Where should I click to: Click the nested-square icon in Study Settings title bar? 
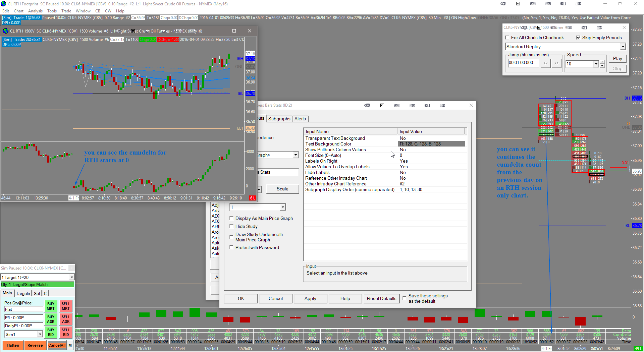click(x=382, y=105)
